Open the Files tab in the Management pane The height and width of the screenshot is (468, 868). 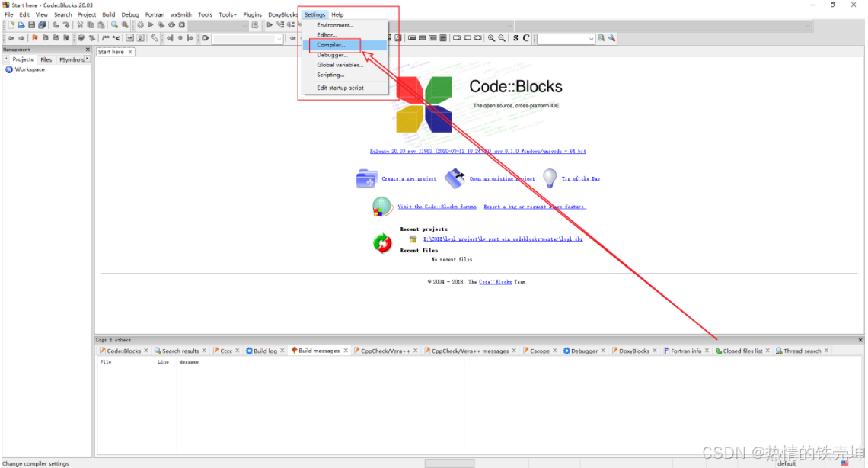click(x=45, y=59)
